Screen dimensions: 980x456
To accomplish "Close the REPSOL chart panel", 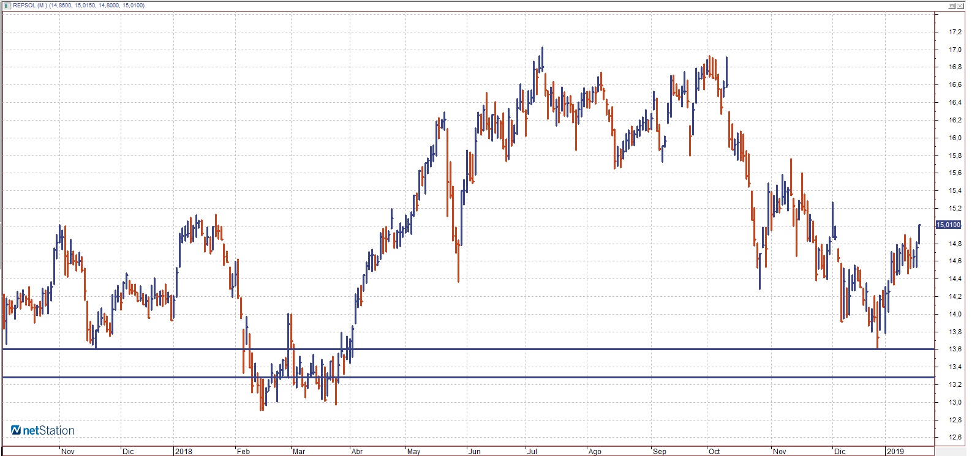I will (960, 6).
